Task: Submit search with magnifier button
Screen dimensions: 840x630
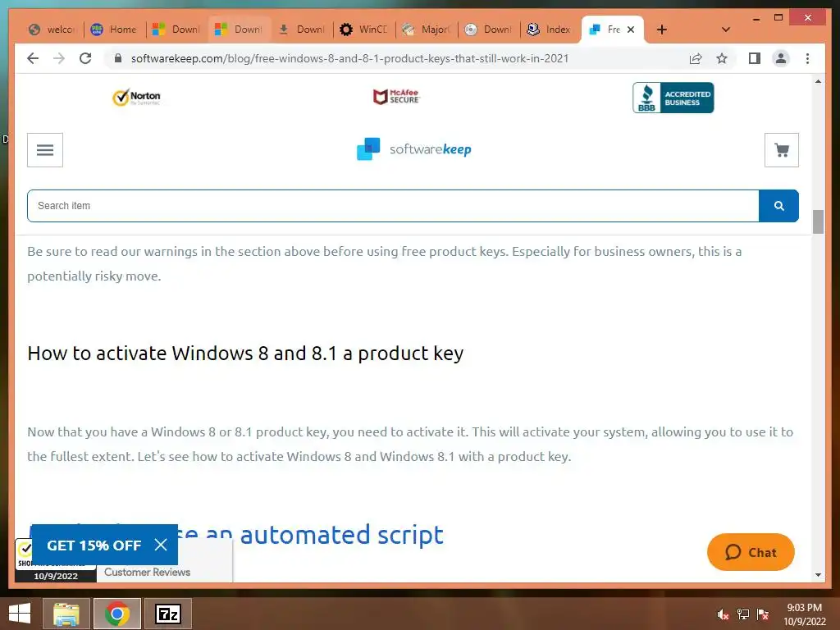Action: 779,206
